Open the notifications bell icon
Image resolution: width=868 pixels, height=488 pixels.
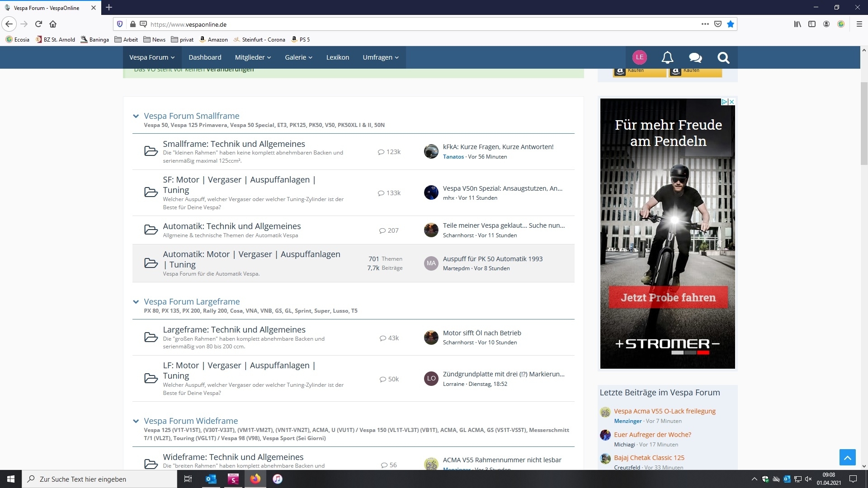tap(667, 57)
